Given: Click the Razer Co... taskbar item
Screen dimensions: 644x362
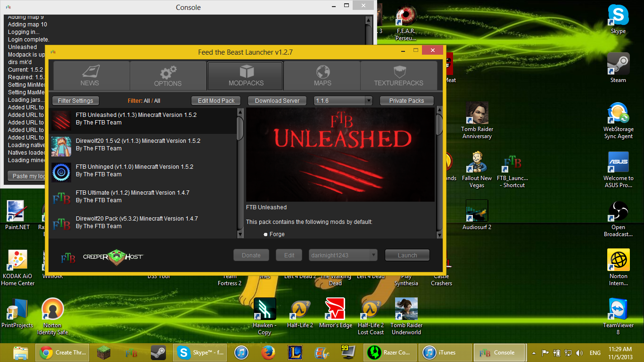Looking at the screenshot, I should 390,353.
